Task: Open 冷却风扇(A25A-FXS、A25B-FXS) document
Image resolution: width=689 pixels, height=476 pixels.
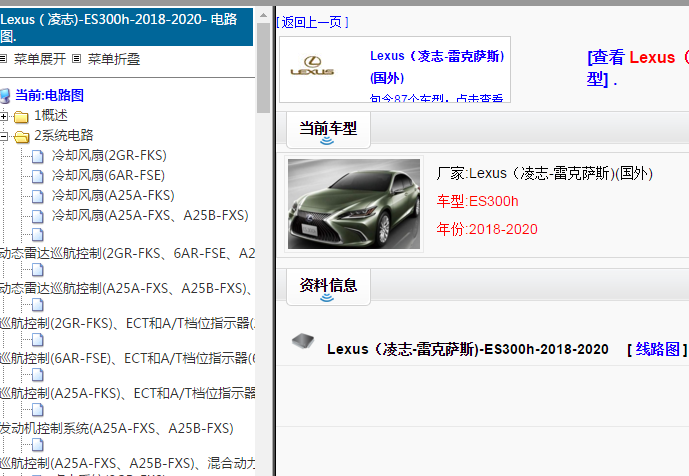Action: [150, 215]
